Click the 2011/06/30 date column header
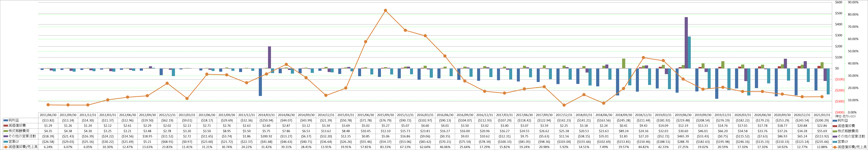This screenshot has height=150, width=868. [48, 115]
